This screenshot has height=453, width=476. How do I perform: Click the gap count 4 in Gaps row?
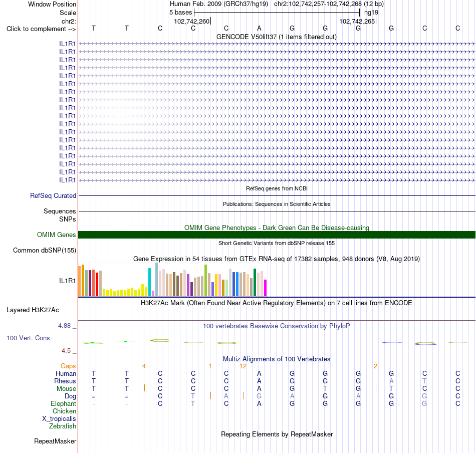coord(144,366)
